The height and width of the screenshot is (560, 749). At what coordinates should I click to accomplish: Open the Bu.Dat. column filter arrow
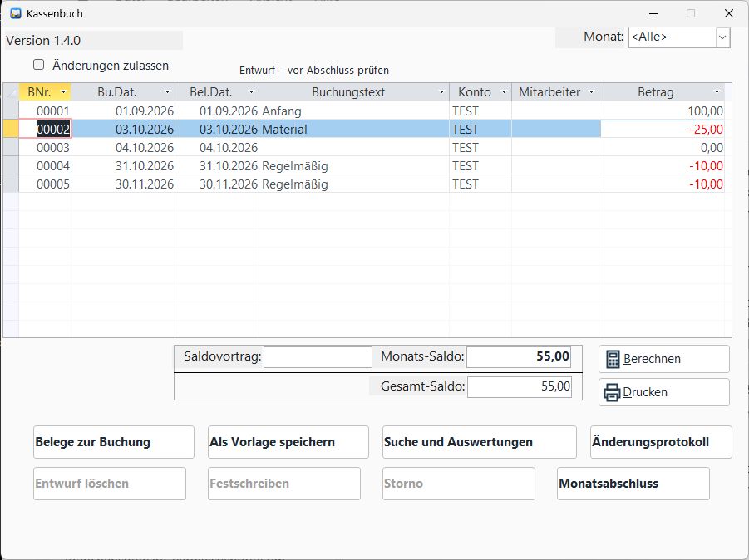point(168,92)
